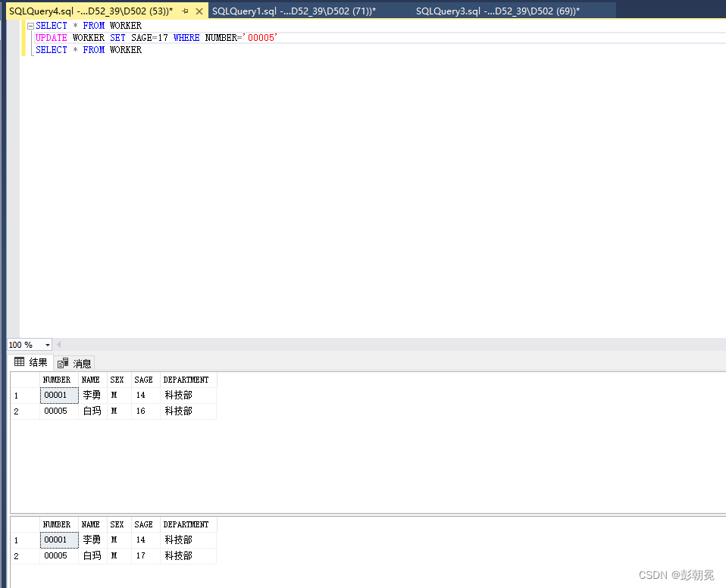The width and height of the screenshot is (726, 588).
Task: Close the SQLQuery4.sql tab
Action: [199, 11]
